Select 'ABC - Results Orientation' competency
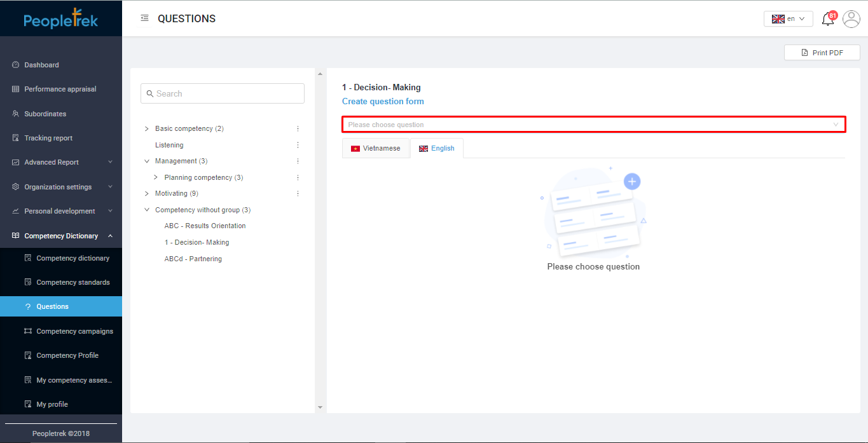 [205, 226]
